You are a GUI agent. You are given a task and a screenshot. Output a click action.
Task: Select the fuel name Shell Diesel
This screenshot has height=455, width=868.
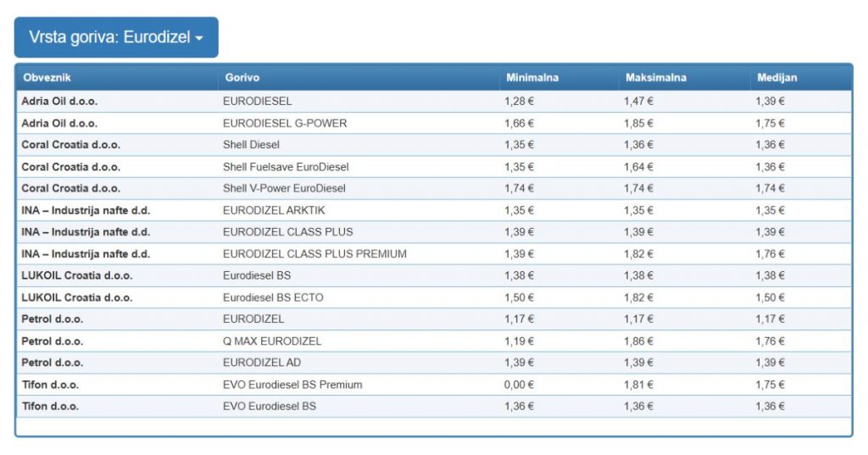tap(251, 145)
